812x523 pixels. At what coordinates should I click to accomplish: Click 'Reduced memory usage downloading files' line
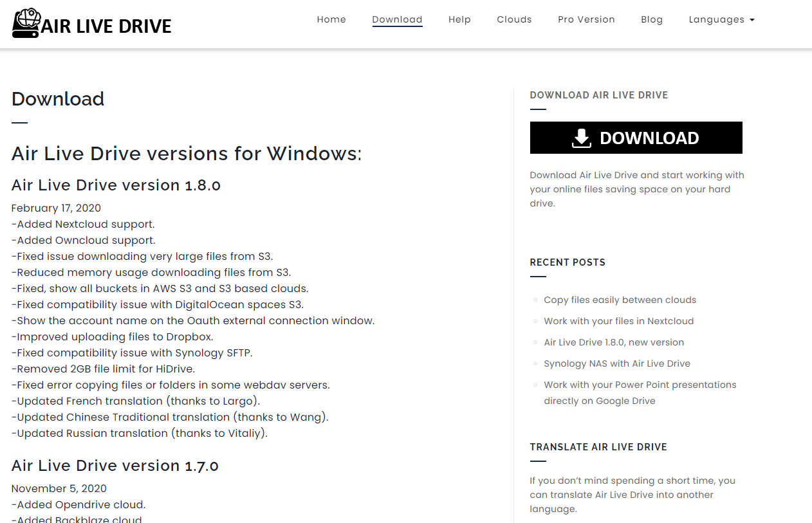click(x=151, y=272)
